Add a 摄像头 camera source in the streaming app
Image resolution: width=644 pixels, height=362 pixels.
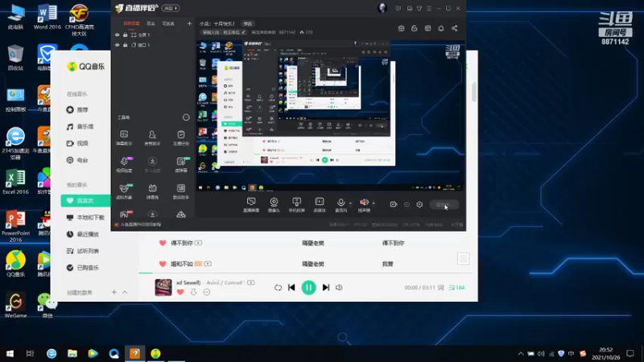pos(274,204)
